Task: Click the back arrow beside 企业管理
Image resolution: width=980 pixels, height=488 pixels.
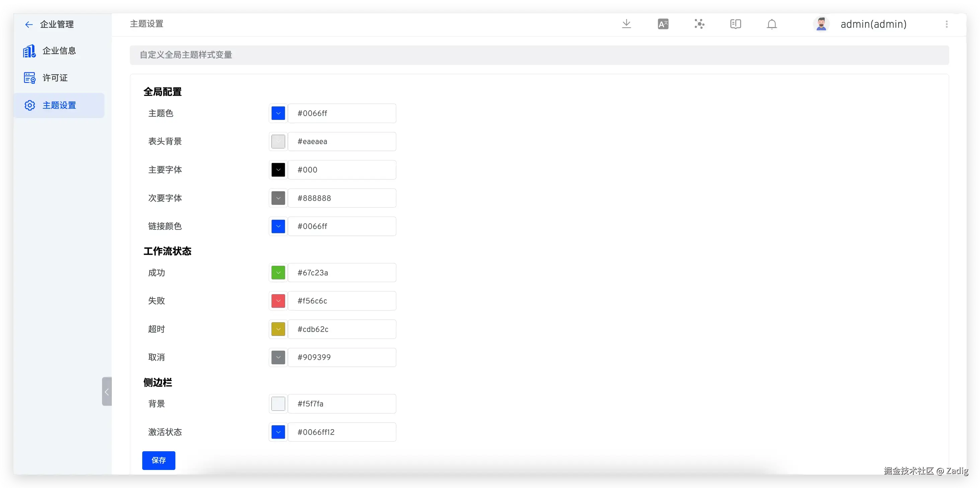Action: click(28, 25)
